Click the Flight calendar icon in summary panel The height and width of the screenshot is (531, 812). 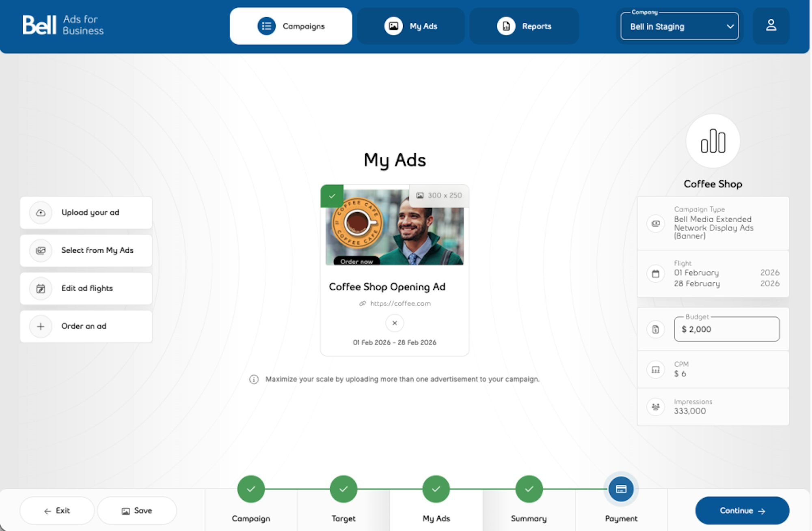[x=655, y=274]
